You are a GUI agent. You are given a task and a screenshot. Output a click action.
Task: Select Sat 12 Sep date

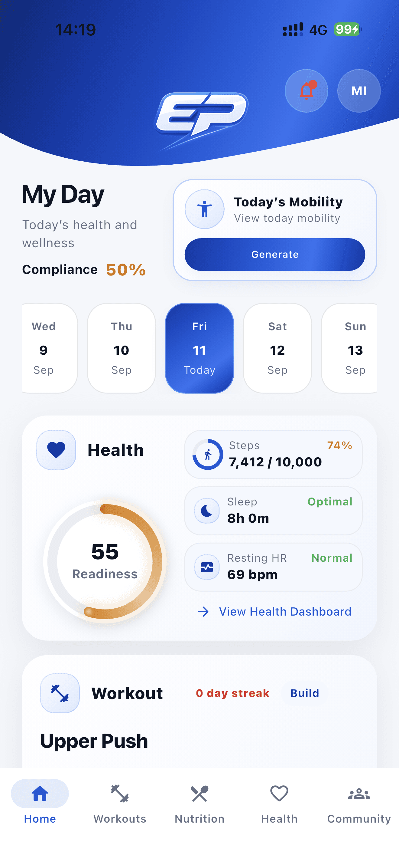pyautogui.click(x=277, y=348)
